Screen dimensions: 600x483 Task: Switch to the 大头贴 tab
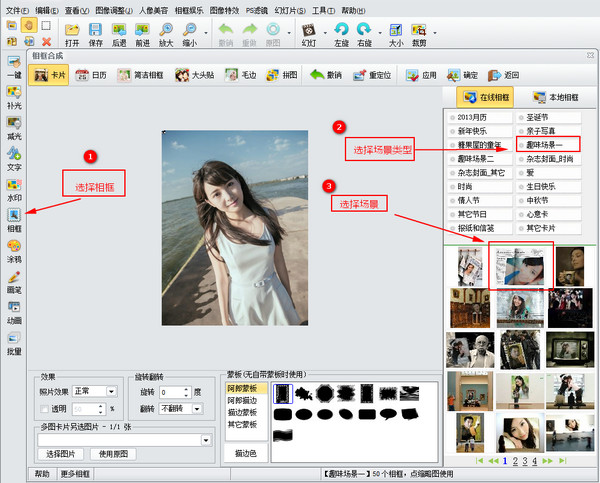[194, 75]
